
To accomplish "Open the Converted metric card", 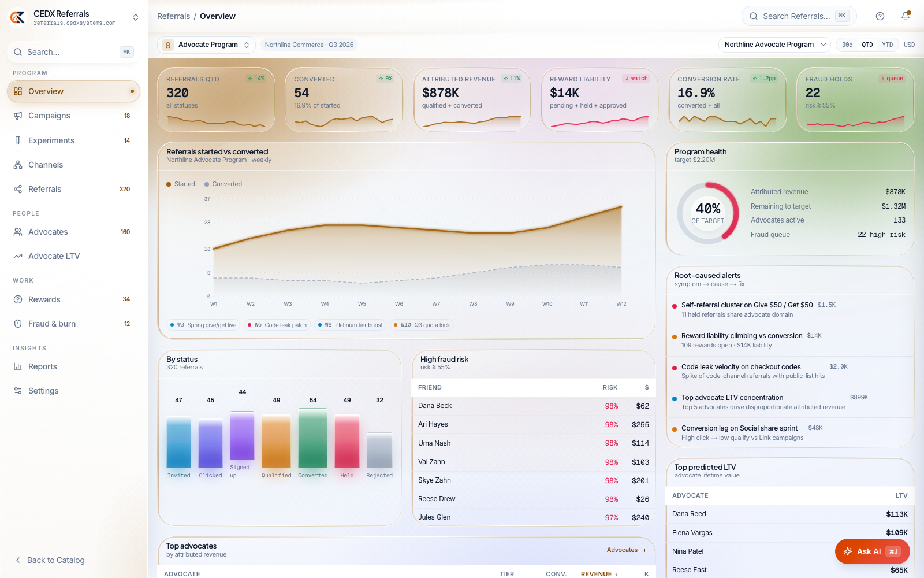I will 344,100.
